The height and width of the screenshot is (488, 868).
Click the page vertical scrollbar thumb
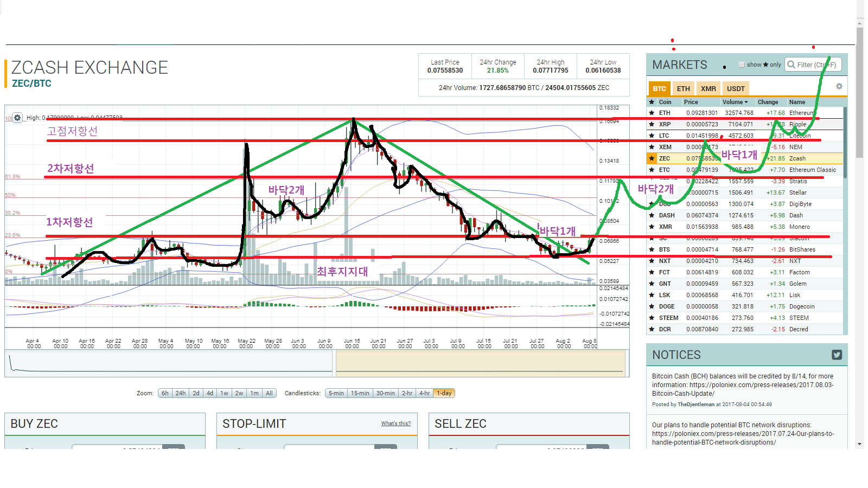click(860, 92)
